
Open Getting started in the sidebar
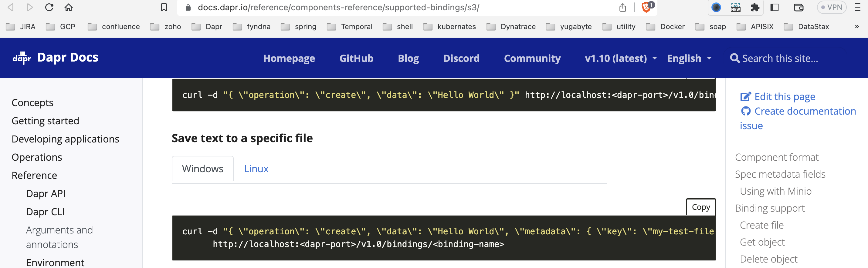pos(45,121)
